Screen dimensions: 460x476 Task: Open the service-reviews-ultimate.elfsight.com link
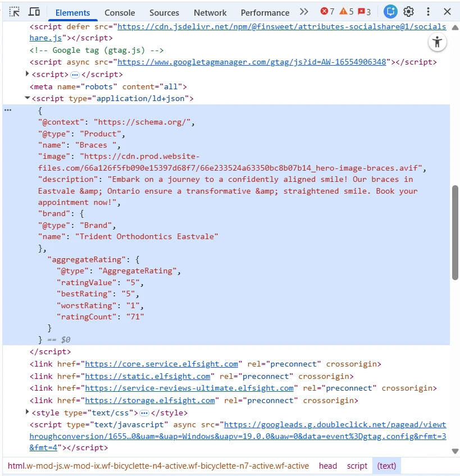click(189, 388)
